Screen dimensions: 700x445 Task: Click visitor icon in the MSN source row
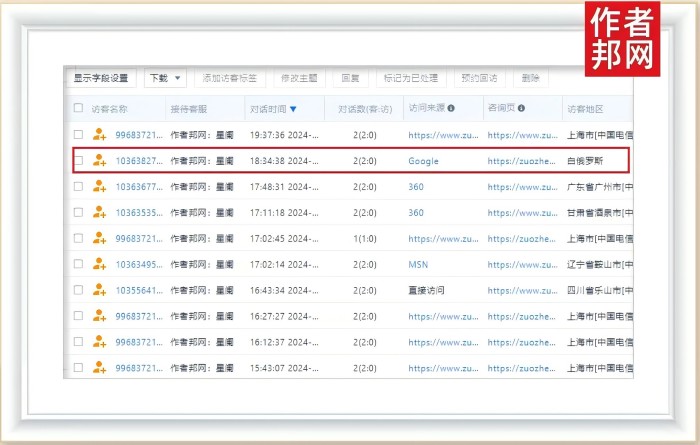[x=99, y=264]
